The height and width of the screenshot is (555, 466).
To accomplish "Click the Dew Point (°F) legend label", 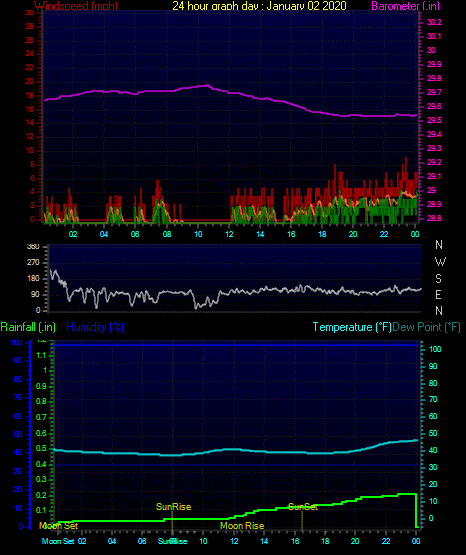I will [x=427, y=327].
